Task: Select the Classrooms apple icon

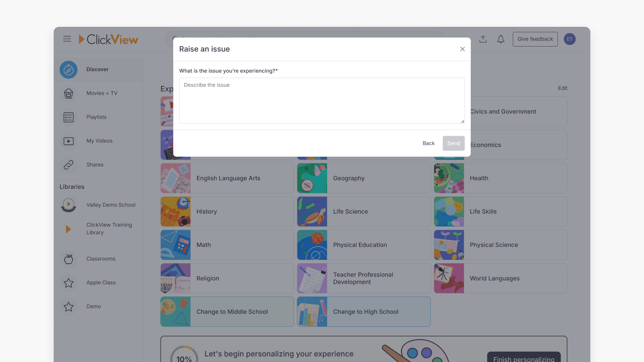Action: (x=68, y=259)
